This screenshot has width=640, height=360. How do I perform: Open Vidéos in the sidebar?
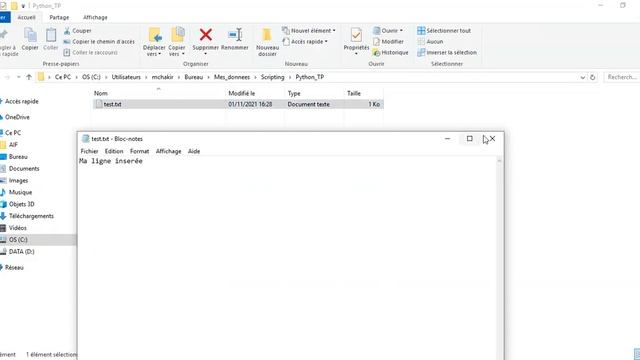click(x=18, y=228)
